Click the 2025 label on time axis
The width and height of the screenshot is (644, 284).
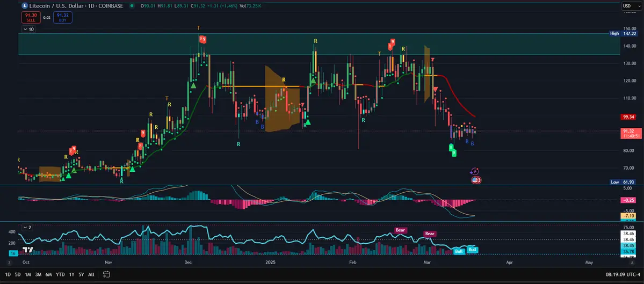coord(270,261)
